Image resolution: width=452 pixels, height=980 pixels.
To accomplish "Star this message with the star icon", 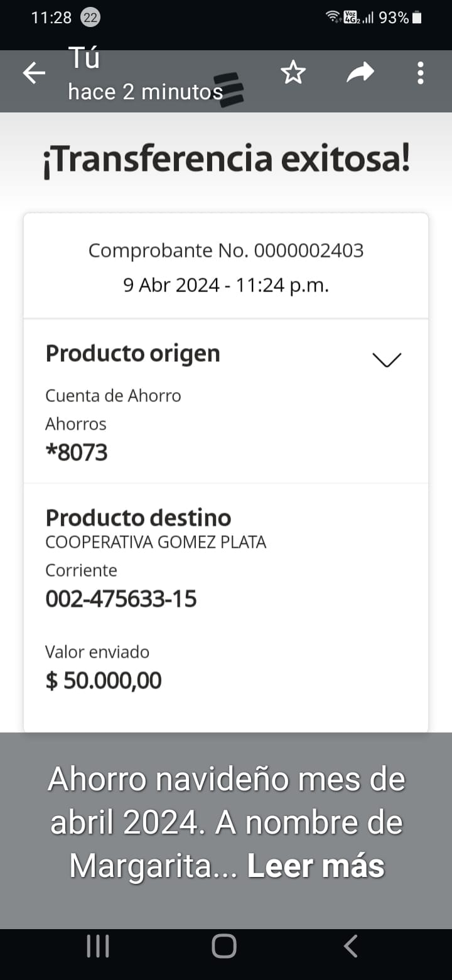I will pyautogui.click(x=293, y=73).
